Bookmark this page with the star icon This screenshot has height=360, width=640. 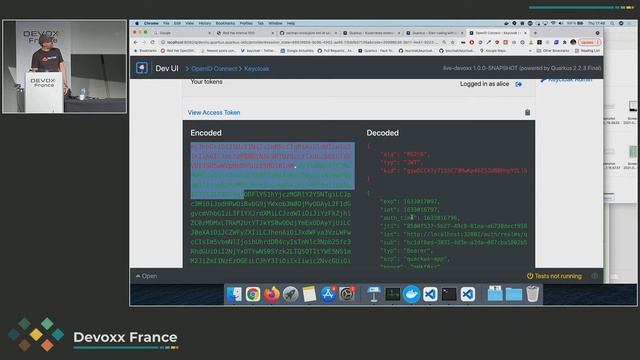[453, 42]
